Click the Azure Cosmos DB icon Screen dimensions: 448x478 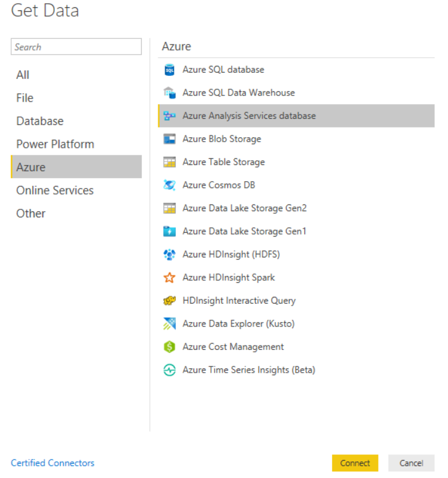[x=169, y=185]
